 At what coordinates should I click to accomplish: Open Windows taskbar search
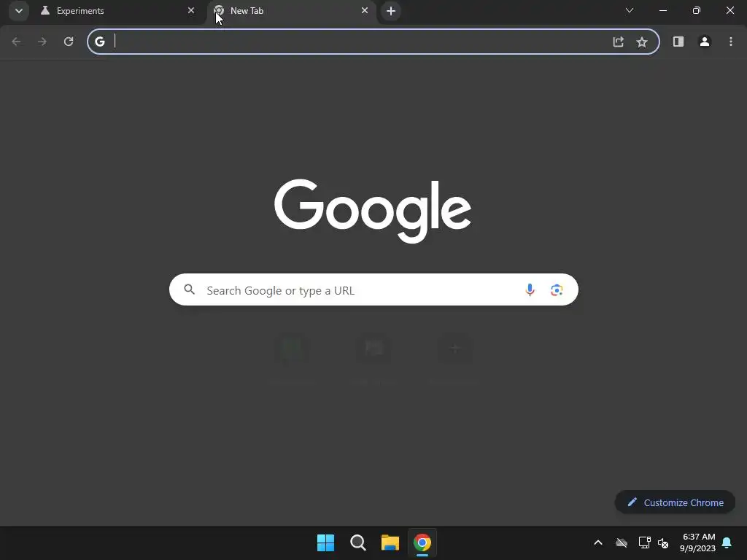click(x=357, y=542)
